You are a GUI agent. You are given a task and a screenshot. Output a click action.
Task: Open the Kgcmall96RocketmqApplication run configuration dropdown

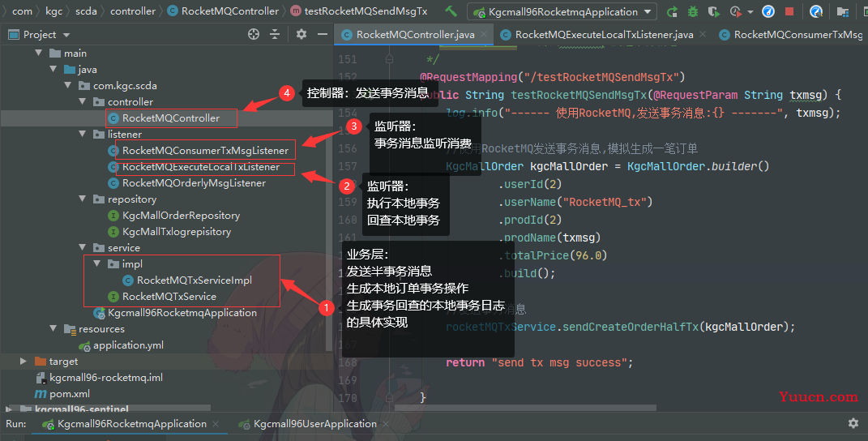562,11
